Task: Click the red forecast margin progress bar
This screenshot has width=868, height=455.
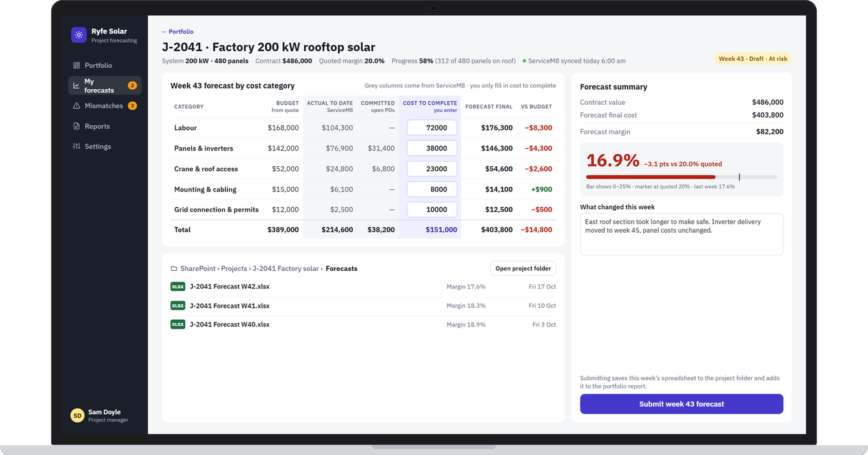Action: (650, 177)
